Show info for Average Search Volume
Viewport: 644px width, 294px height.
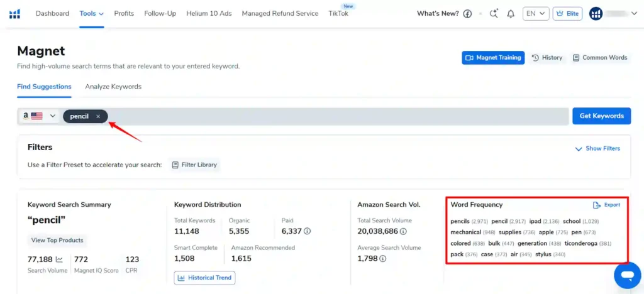pyautogui.click(x=383, y=259)
